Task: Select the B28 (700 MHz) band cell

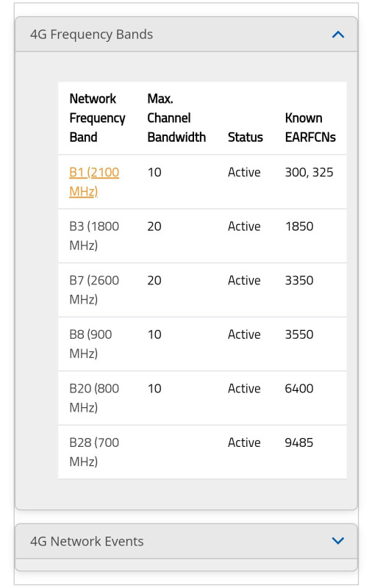Action: click(x=94, y=452)
